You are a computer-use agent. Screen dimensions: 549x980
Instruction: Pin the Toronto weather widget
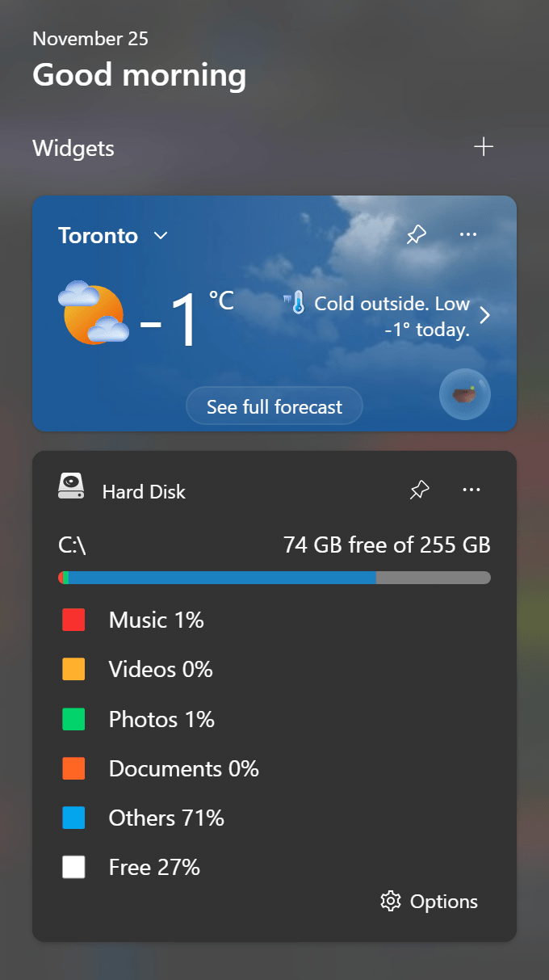(416, 234)
